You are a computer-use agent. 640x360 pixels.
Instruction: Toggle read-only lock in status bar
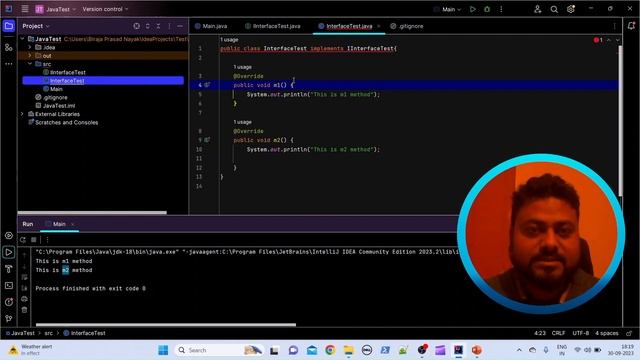click(x=629, y=333)
